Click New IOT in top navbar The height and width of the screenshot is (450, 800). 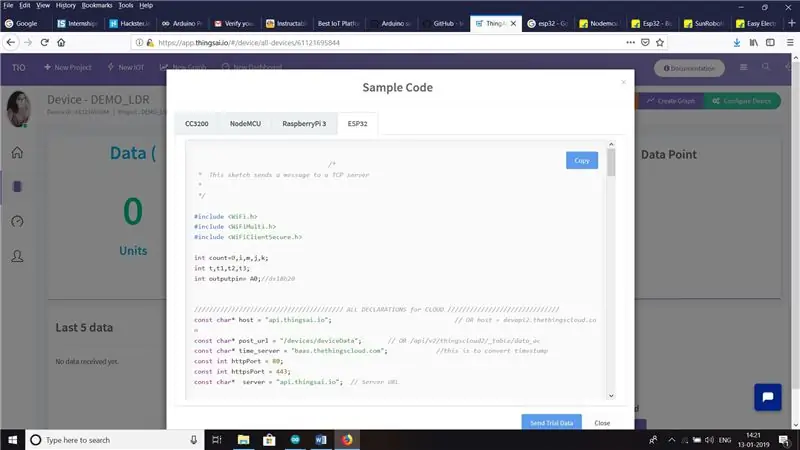coord(126,67)
